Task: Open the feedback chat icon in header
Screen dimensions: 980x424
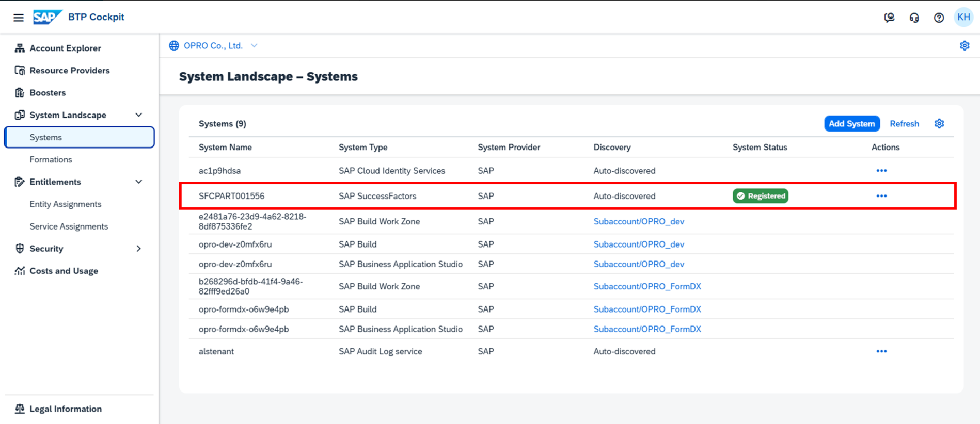Action: 889,18
